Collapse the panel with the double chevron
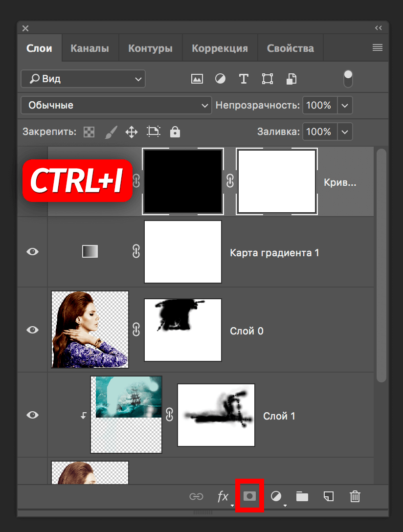Viewport: 403px width, 532px height. [x=378, y=28]
